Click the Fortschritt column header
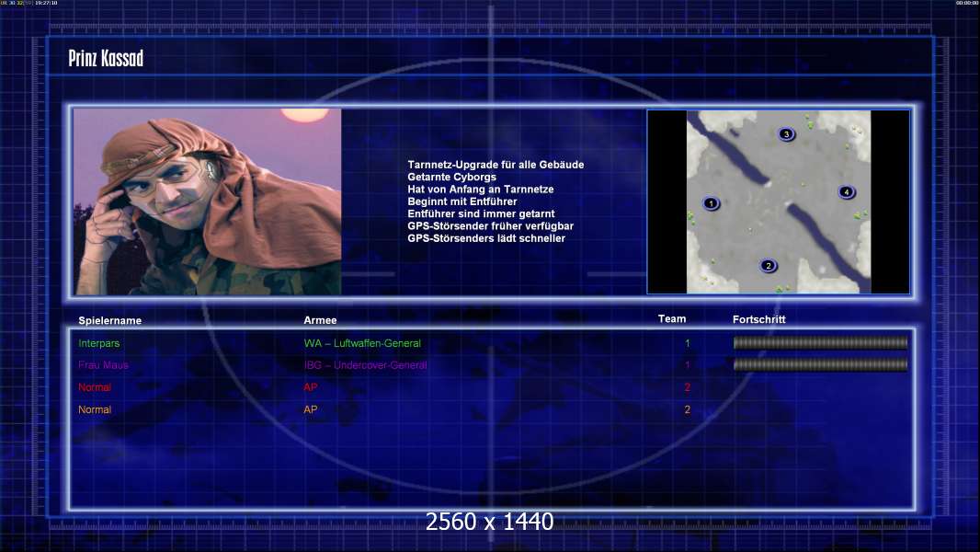The image size is (980, 552). click(x=758, y=319)
